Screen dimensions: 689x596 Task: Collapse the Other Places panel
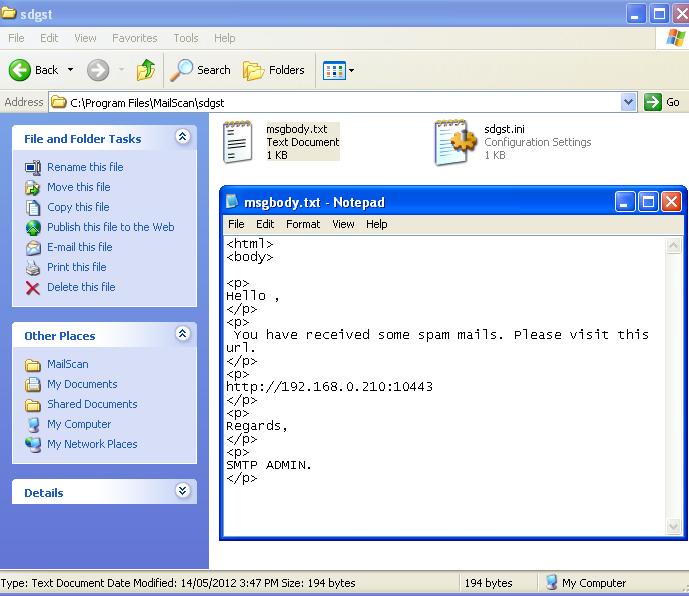coord(183,334)
